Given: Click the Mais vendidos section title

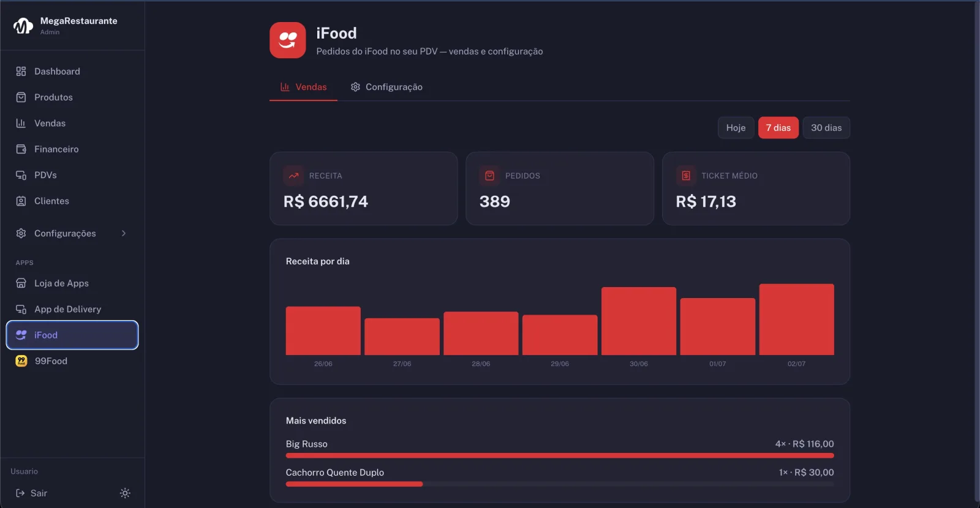Looking at the screenshot, I should pos(316,421).
